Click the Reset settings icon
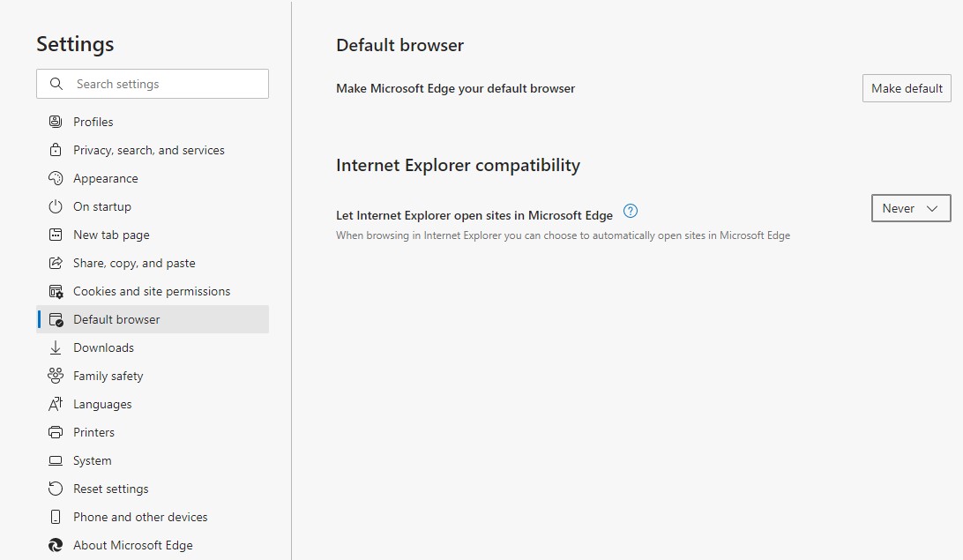 pyautogui.click(x=56, y=489)
